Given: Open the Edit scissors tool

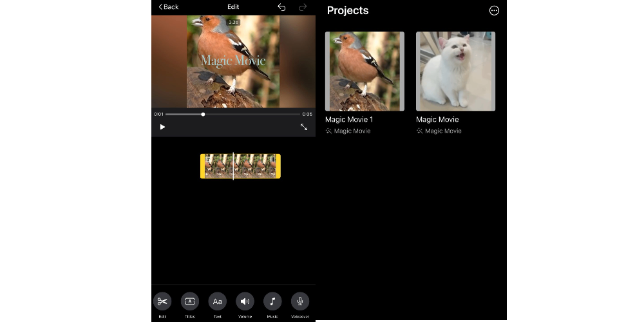Looking at the screenshot, I should coord(162,301).
